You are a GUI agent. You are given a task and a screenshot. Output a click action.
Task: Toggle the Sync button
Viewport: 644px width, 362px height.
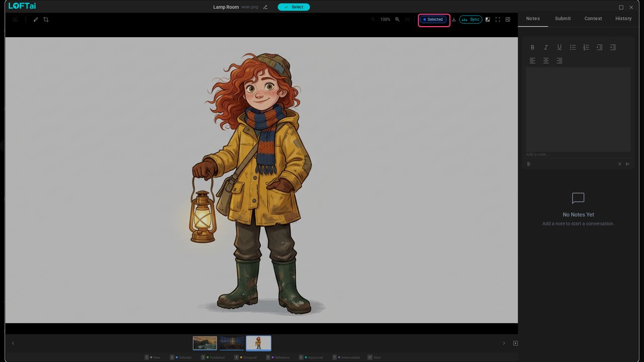coord(470,20)
